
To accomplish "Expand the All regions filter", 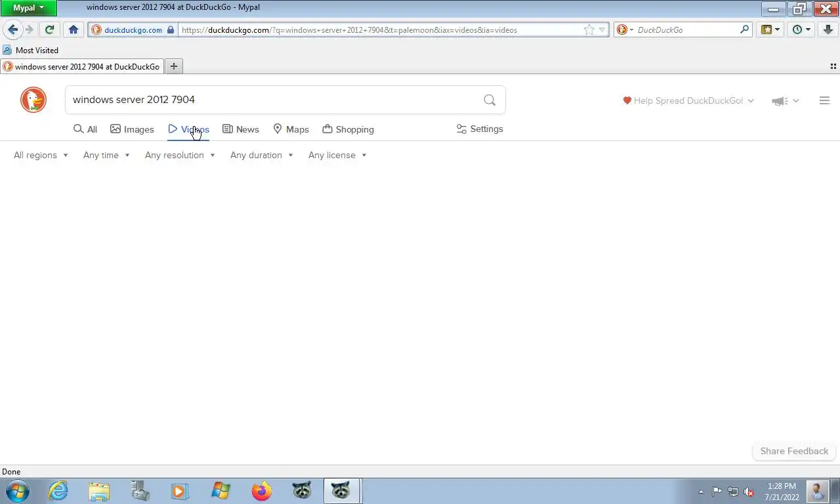I will click(x=41, y=156).
